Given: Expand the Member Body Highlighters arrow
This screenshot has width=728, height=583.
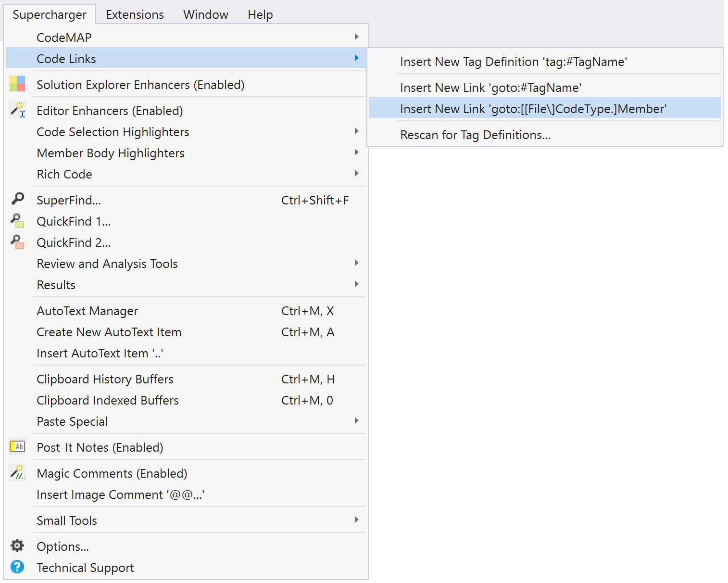Looking at the screenshot, I should (x=356, y=152).
